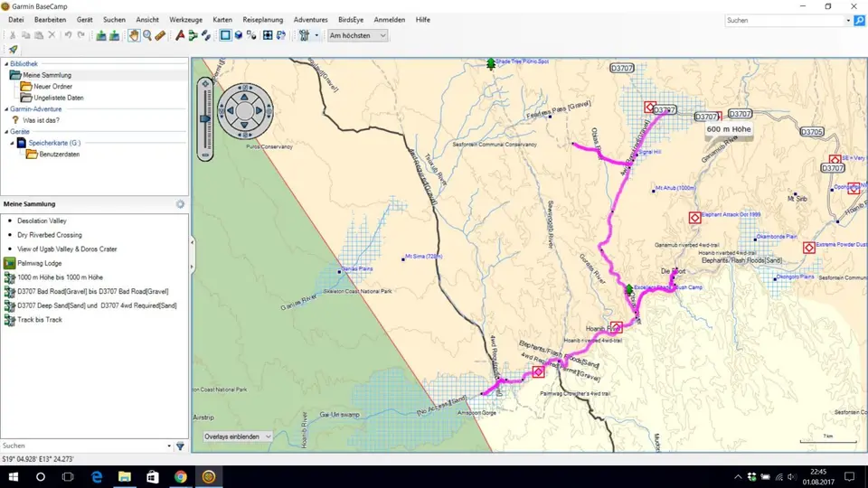The image size is (868, 488).
Task: Select the Hand pan tool
Action: click(x=134, y=35)
